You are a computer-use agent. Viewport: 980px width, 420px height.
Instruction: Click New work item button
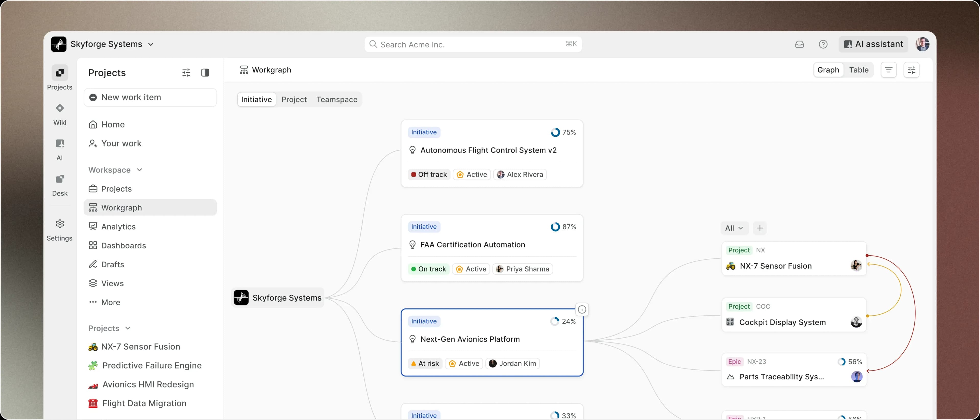(150, 97)
